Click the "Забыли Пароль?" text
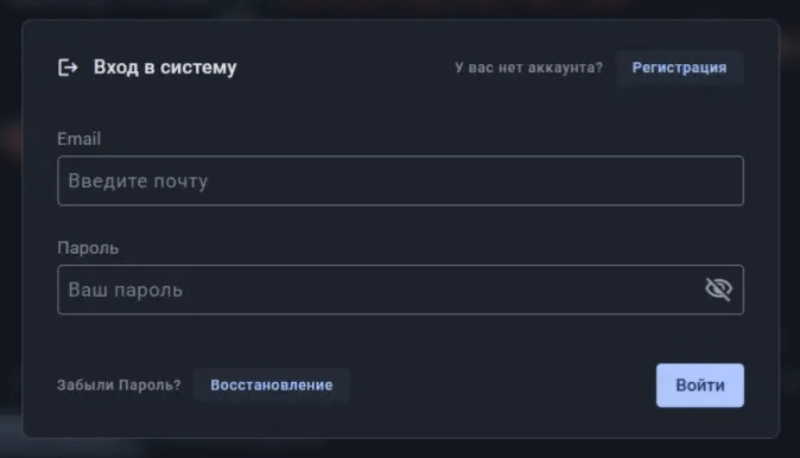 [119, 385]
